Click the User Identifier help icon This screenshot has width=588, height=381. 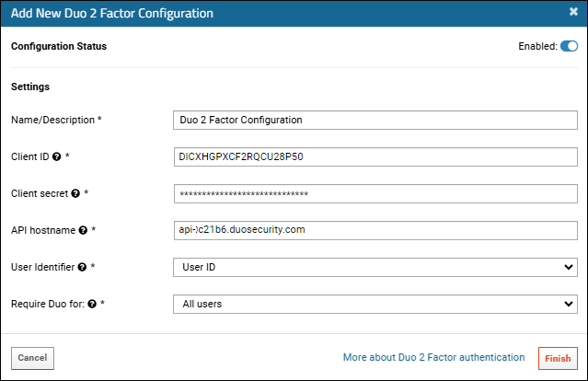[82, 267]
